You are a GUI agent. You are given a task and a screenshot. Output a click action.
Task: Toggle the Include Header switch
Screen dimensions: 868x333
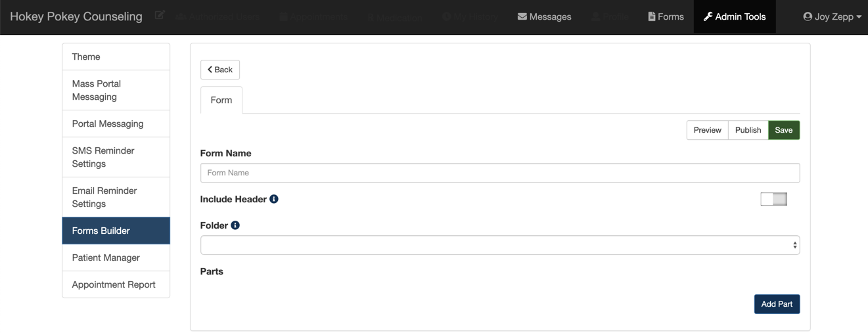(x=773, y=199)
